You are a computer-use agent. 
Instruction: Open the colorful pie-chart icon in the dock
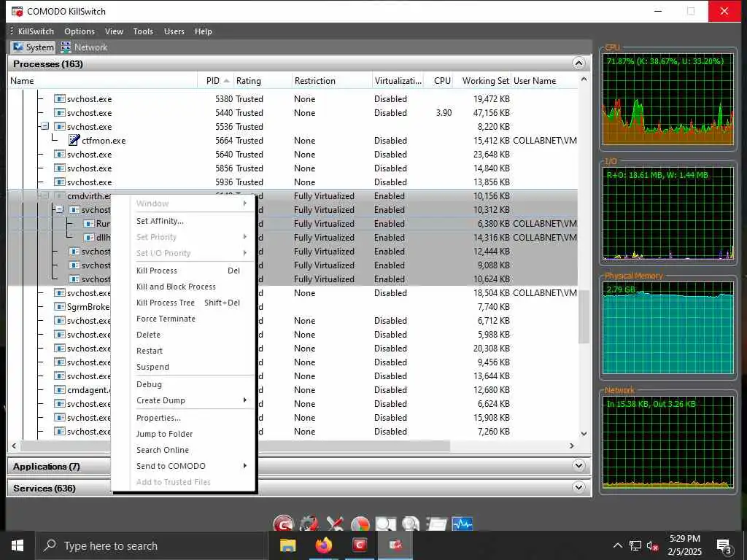point(360,524)
